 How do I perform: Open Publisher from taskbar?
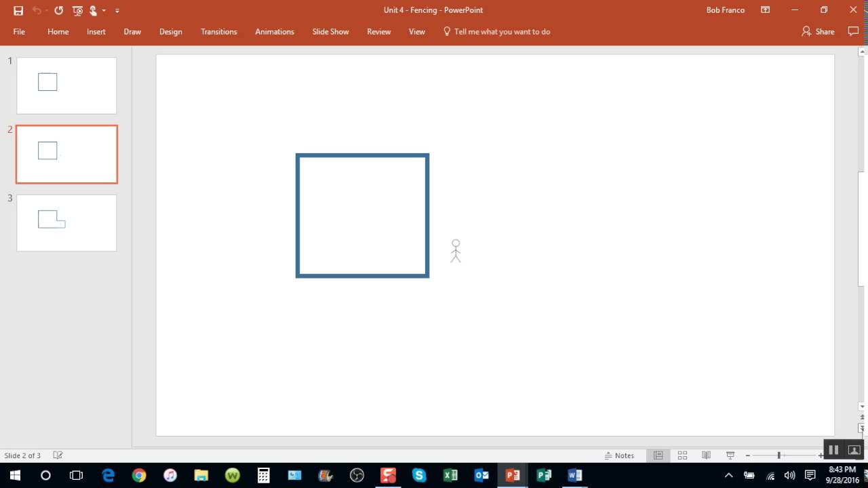[544, 475]
